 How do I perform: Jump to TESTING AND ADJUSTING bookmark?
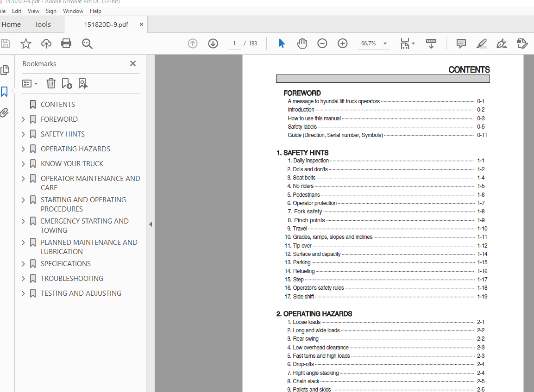(81, 293)
